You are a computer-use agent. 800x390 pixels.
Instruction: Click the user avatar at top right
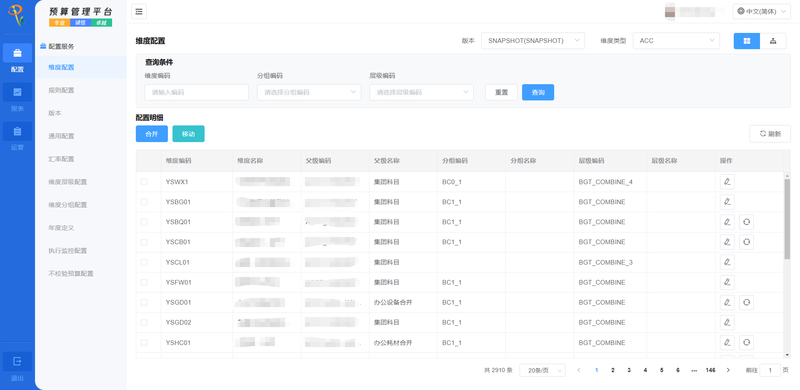point(670,11)
